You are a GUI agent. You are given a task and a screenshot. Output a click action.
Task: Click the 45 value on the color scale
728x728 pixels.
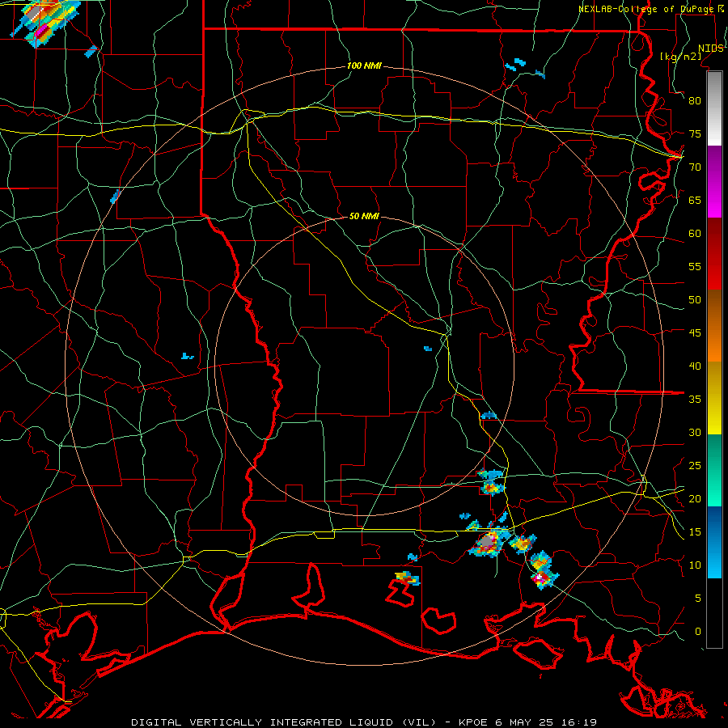[x=695, y=333]
